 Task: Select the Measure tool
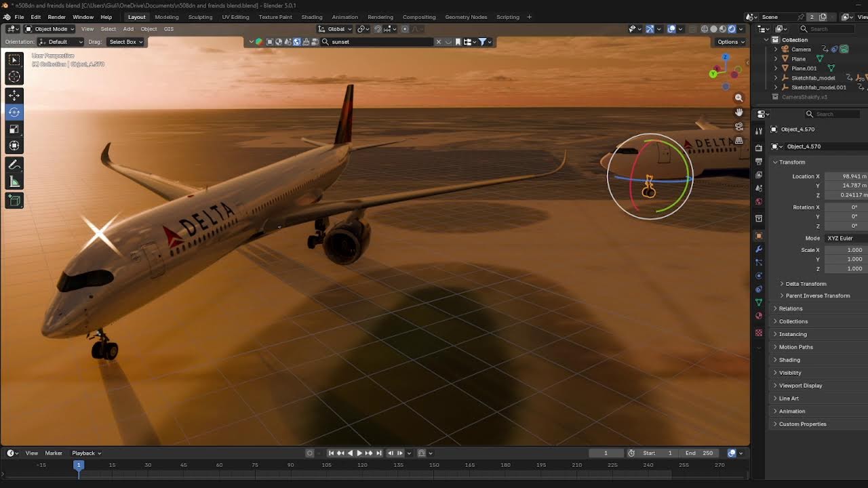14,181
